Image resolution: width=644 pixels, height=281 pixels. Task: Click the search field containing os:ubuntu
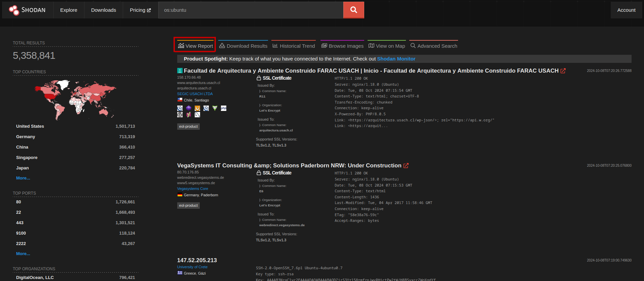[x=251, y=10]
